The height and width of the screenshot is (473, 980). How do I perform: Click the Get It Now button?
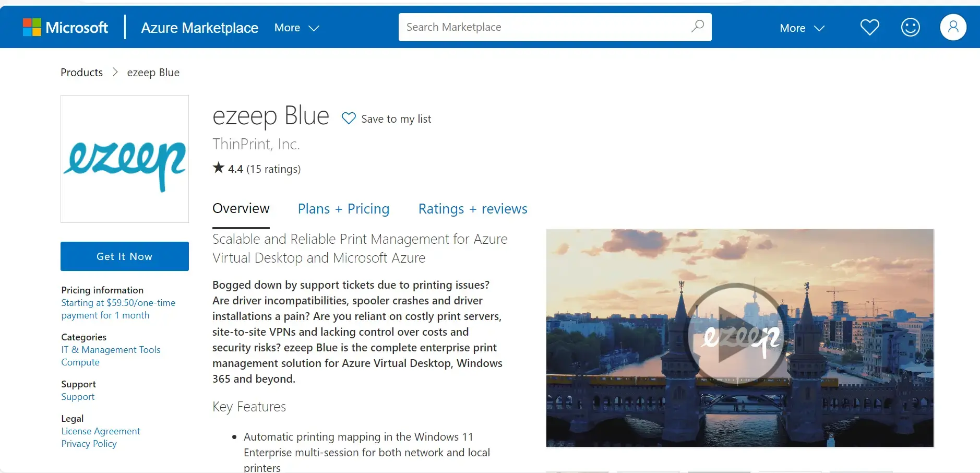(124, 256)
